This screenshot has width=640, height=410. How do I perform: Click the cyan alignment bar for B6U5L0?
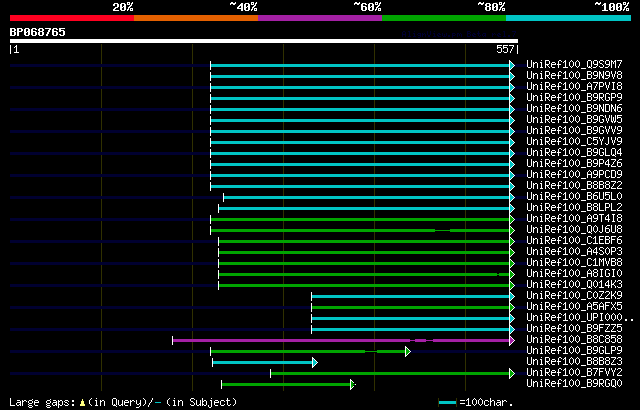[x=367, y=198]
